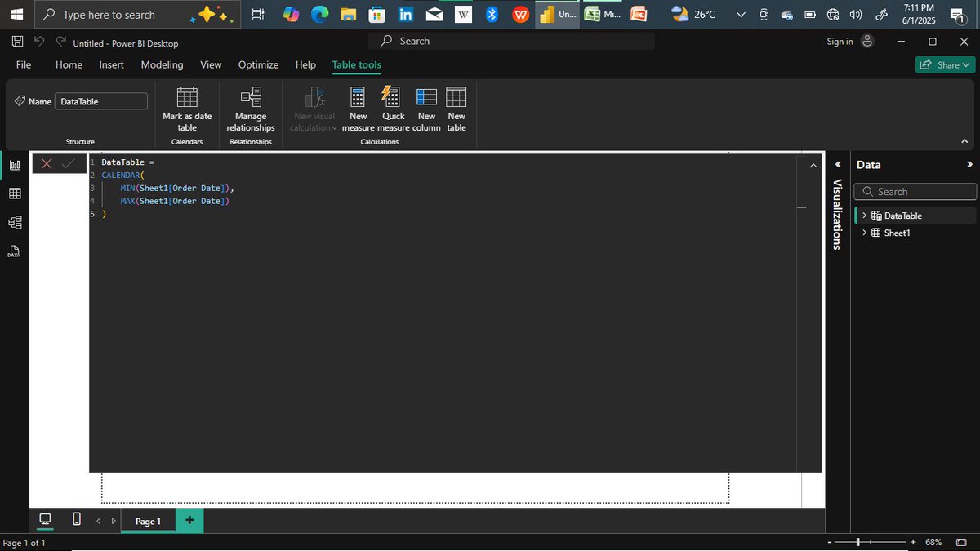Click the table Name input field
Screen dimensions: 980x551
(x=101, y=101)
